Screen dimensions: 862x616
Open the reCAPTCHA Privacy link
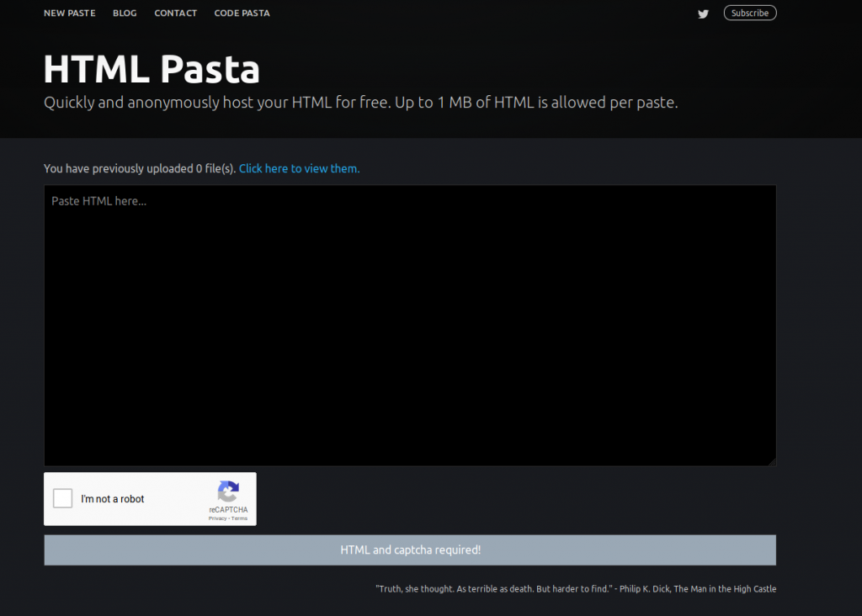click(x=217, y=518)
